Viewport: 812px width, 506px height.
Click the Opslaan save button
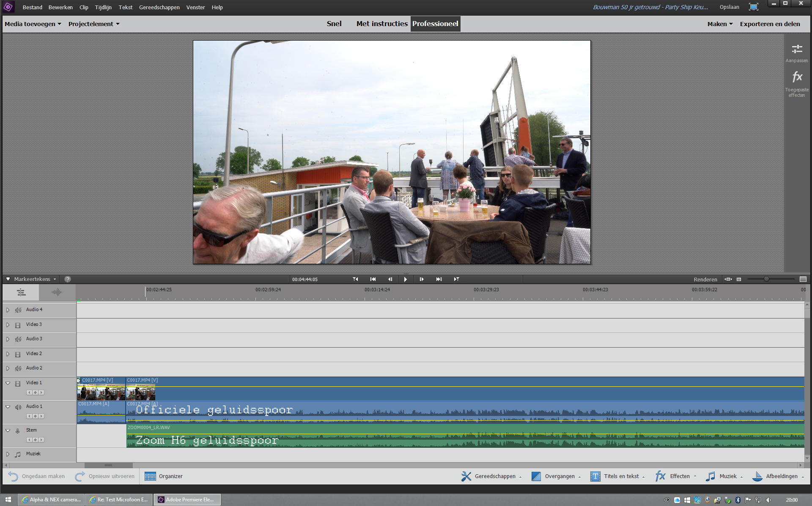pos(730,7)
